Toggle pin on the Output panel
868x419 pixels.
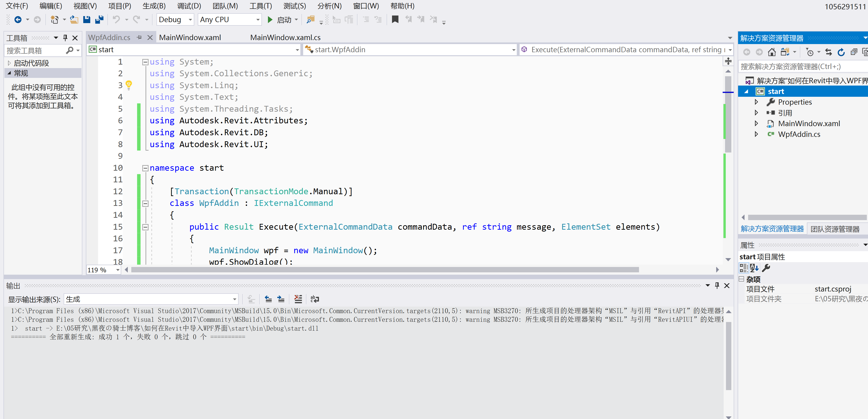click(717, 285)
